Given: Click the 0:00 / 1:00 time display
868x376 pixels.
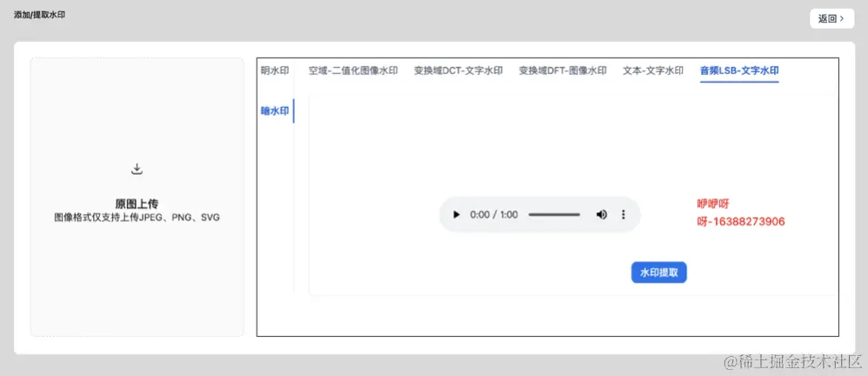Looking at the screenshot, I should point(494,214).
